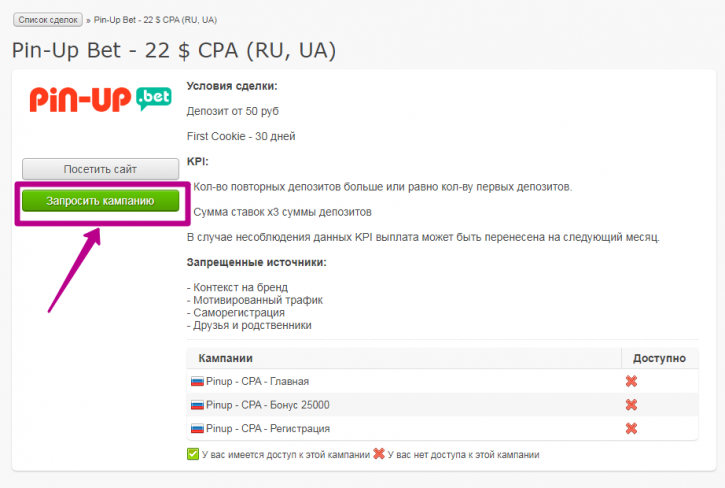Click the Russian flag beside Pinup - CPA - Бонус 25000
Screen dimensions: 725x488
click(x=197, y=405)
